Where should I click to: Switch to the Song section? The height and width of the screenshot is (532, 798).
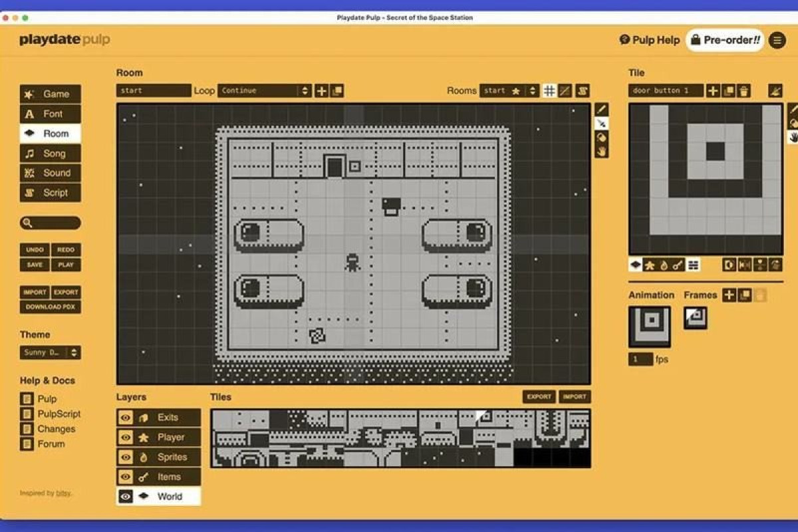pos(51,154)
